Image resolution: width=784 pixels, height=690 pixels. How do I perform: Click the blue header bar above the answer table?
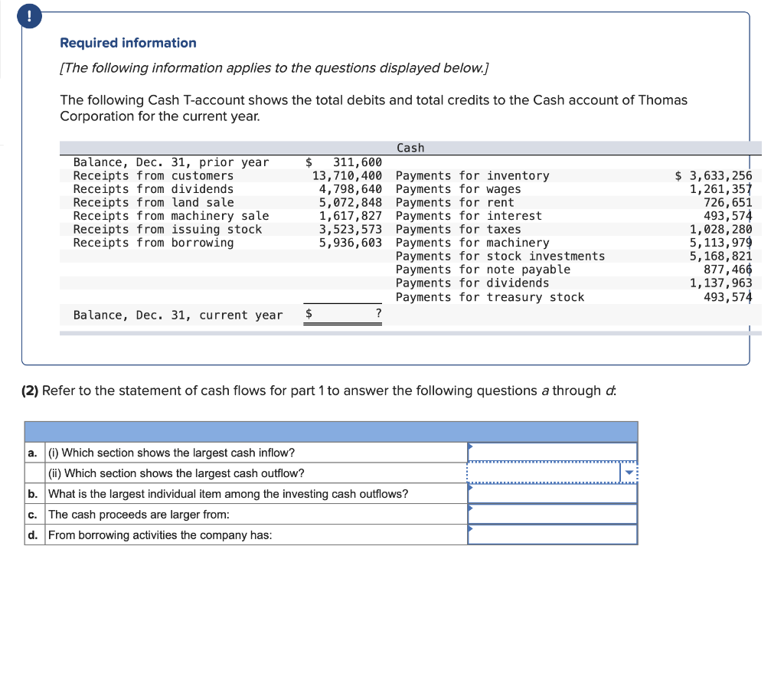click(x=330, y=431)
